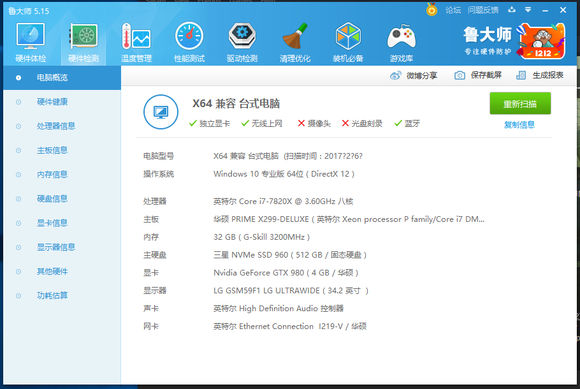The image size is (580, 389).
Task: Open the 驱动检测 driver detection tool
Action: pyautogui.click(x=242, y=42)
